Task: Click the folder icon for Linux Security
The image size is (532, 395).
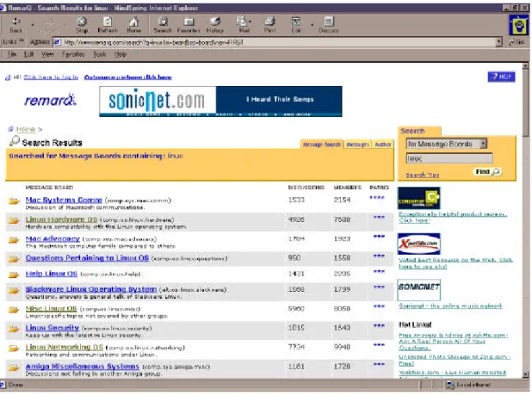Action: coord(14,329)
